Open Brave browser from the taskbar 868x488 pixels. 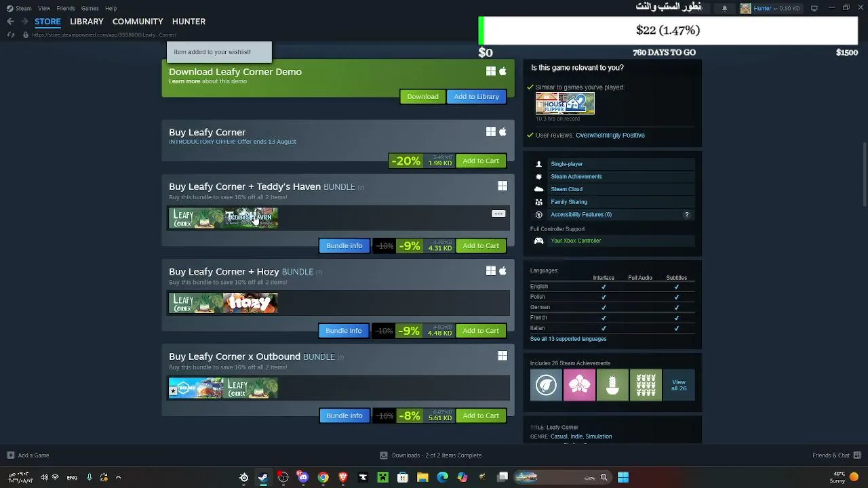[343, 477]
